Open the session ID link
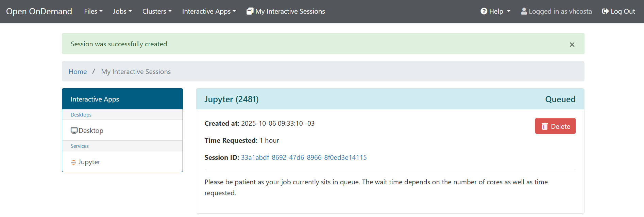644x217 pixels. click(x=304, y=157)
